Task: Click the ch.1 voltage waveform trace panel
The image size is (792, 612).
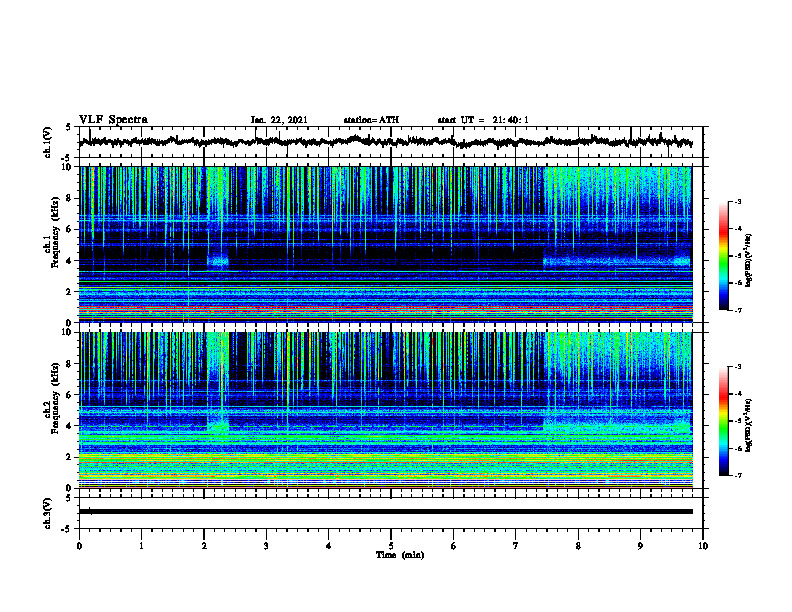Action: click(x=391, y=142)
